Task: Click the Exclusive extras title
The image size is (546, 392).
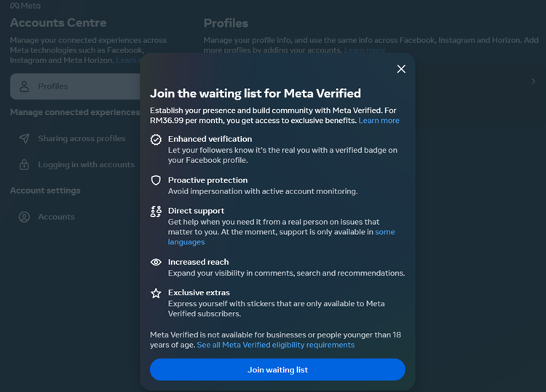Action: [199, 292]
